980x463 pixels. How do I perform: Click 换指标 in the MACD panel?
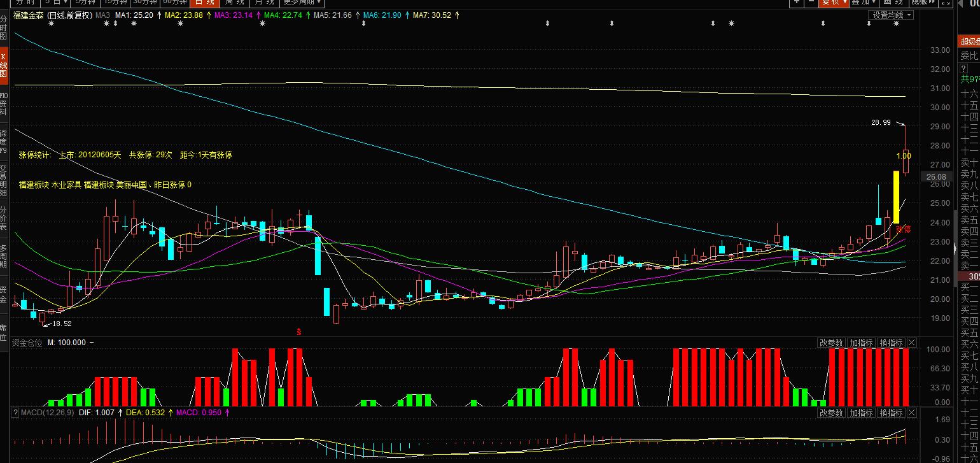coord(891,413)
